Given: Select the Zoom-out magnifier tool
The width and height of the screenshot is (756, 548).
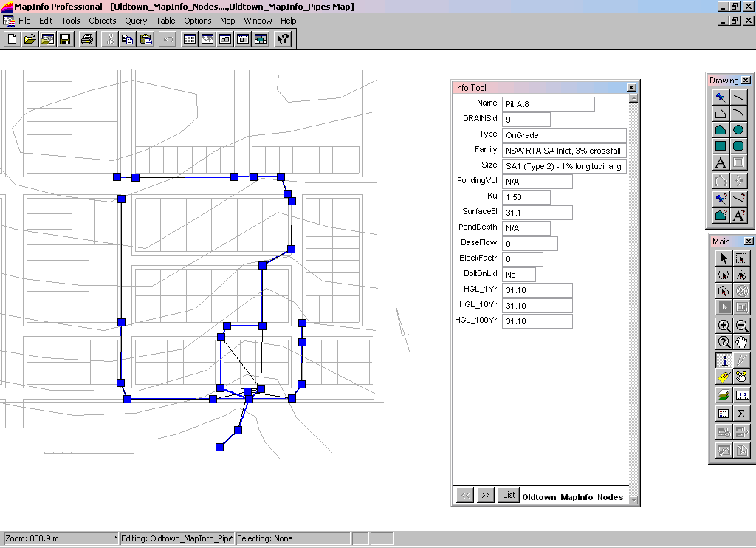Looking at the screenshot, I should 741,326.
